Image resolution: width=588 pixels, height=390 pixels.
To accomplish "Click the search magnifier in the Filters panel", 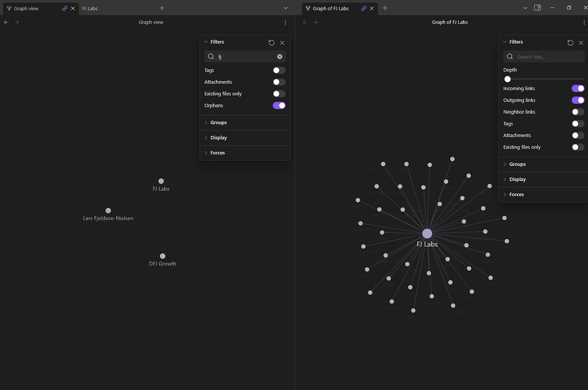I will (212, 56).
